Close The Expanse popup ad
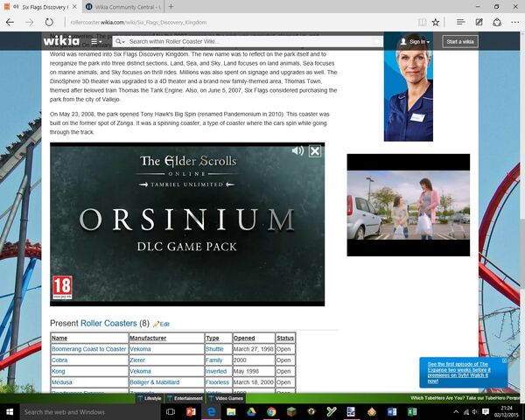This screenshot has width=525, height=420. (504, 360)
